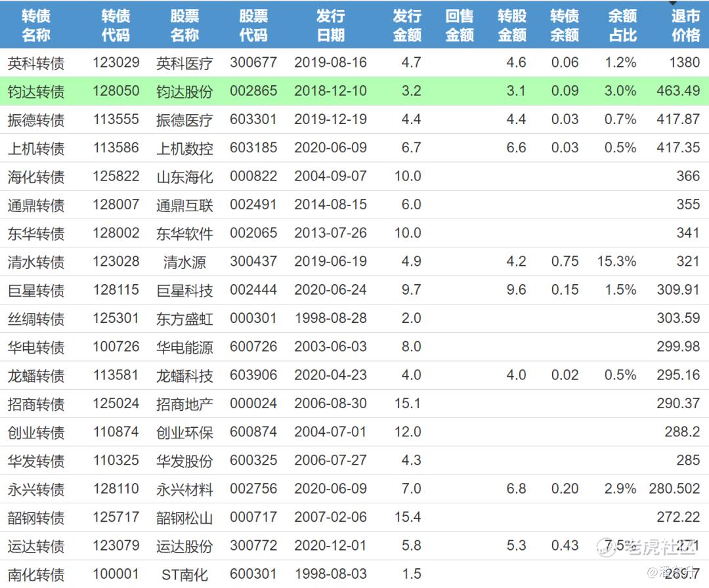Click the 创业转债 bond name
Viewport: 709px width, 588px height.
[x=36, y=433]
